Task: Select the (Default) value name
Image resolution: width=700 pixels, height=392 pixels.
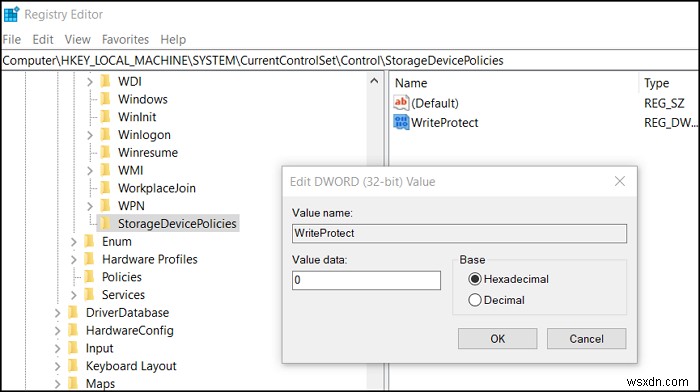Action: coord(435,103)
